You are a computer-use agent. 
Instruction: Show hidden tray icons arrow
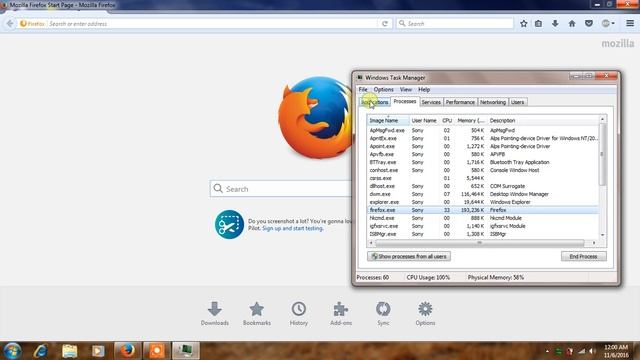(x=547, y=351)
